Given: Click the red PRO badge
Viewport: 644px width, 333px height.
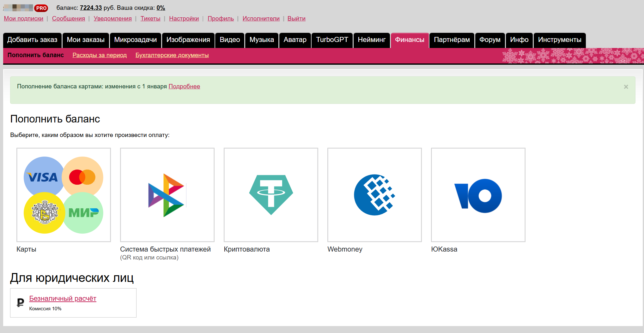Looking at the screenshot, I should pyautogui.click(x=41, y=8).
